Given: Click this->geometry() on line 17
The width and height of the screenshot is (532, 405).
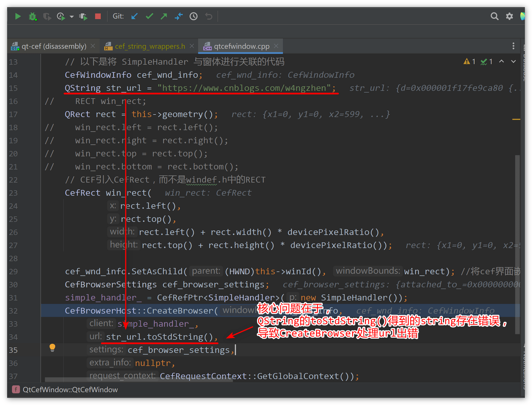Looking at the screenshot, I should coord(172,114).
